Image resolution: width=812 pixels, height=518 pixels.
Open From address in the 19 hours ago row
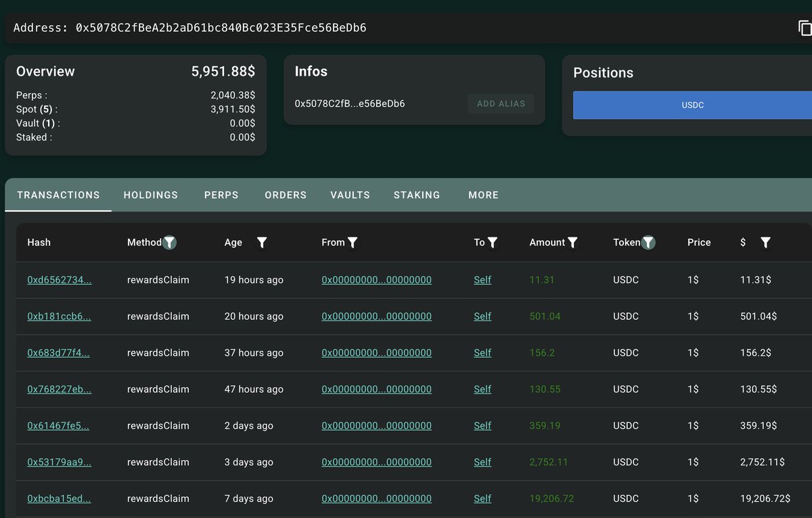click(376, 280)
